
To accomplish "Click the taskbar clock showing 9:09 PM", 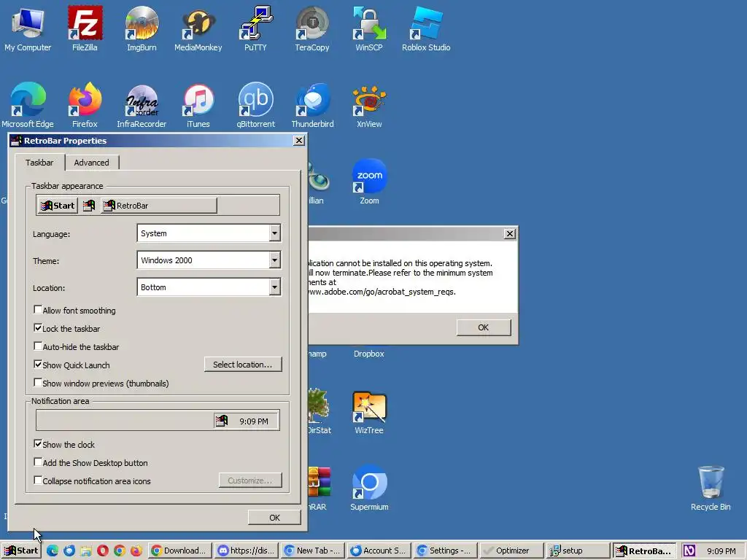I will [721, 551].
